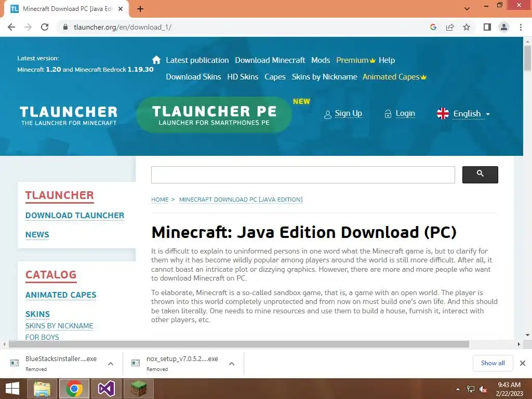
Task: Click the UK flag icon
Action: 443,114
